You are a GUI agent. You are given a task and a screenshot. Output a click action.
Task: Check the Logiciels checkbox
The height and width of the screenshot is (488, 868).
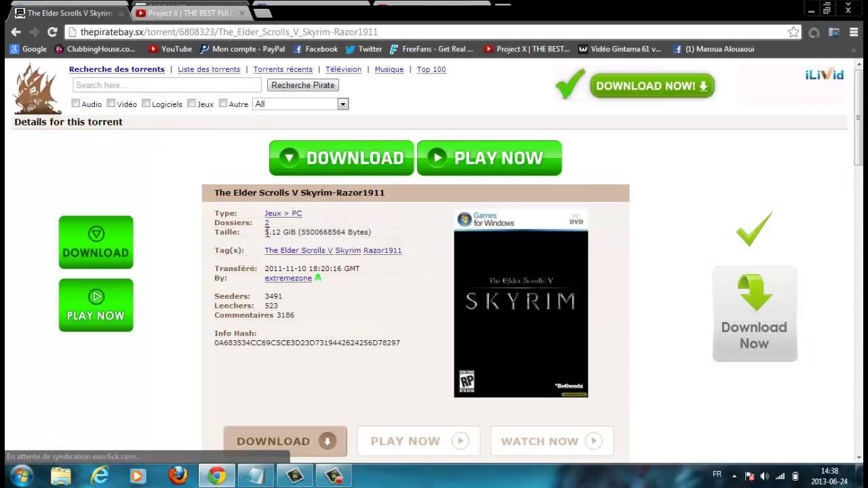pos(146,104)
